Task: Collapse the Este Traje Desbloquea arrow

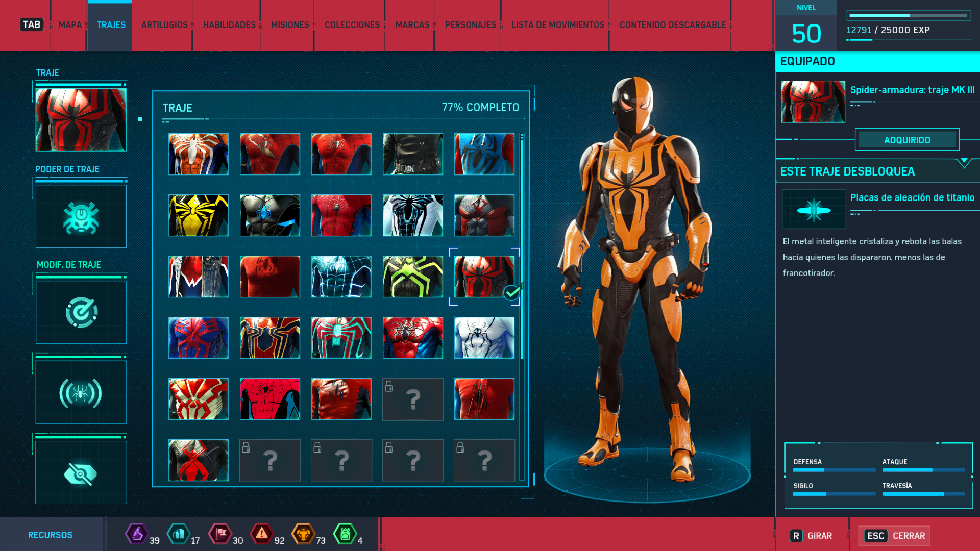Action: (x=964, y=163)
